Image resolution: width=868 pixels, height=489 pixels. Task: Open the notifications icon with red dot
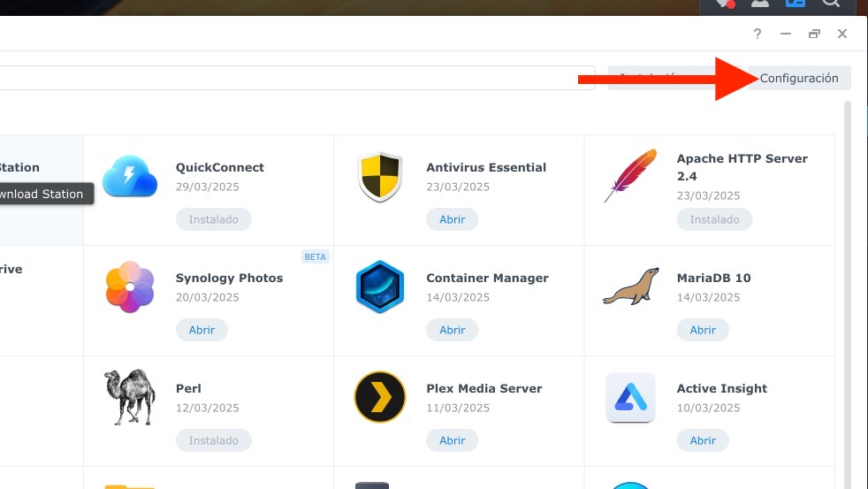pyautogui.click(x=725, y=4)
